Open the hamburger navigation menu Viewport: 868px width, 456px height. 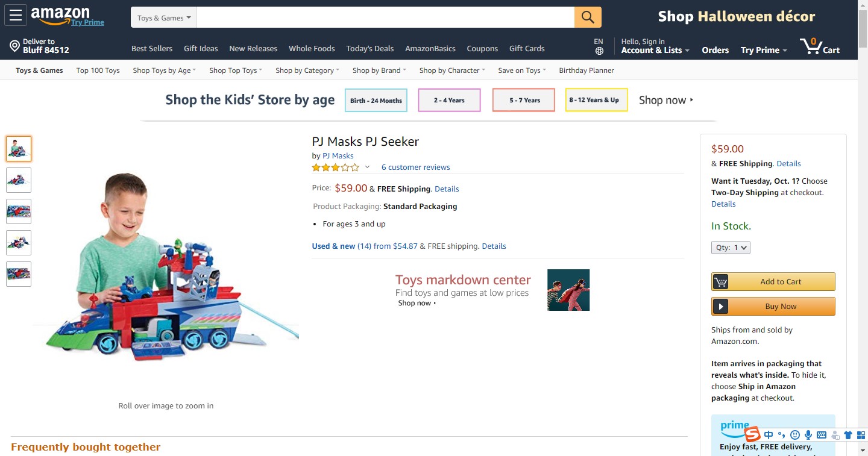16,16
